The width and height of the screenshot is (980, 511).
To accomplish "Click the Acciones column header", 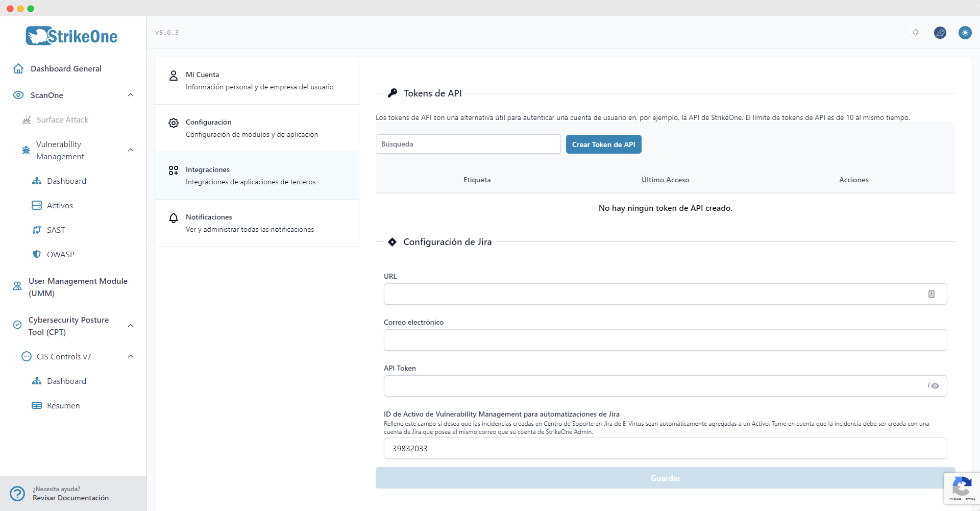I will pos(853,180).
